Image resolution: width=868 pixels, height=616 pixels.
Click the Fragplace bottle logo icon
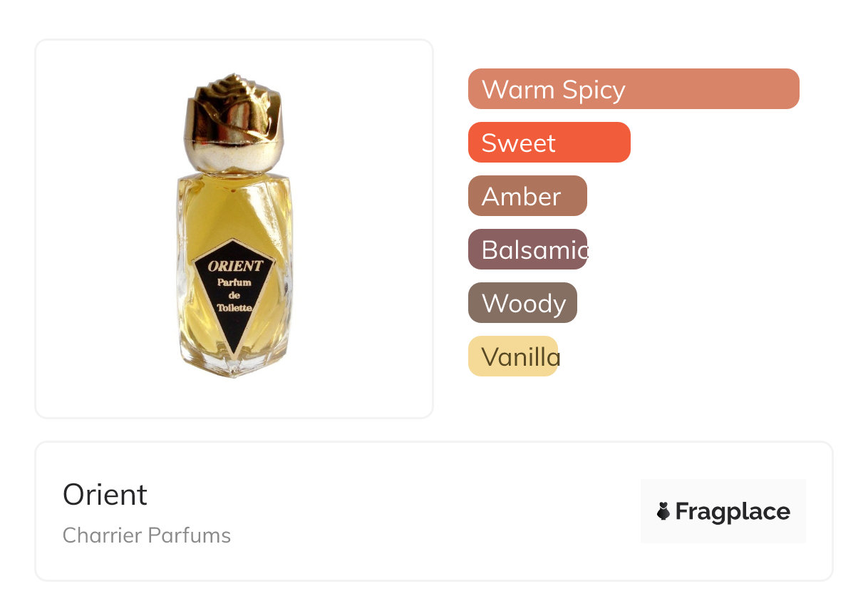point(663,511)
